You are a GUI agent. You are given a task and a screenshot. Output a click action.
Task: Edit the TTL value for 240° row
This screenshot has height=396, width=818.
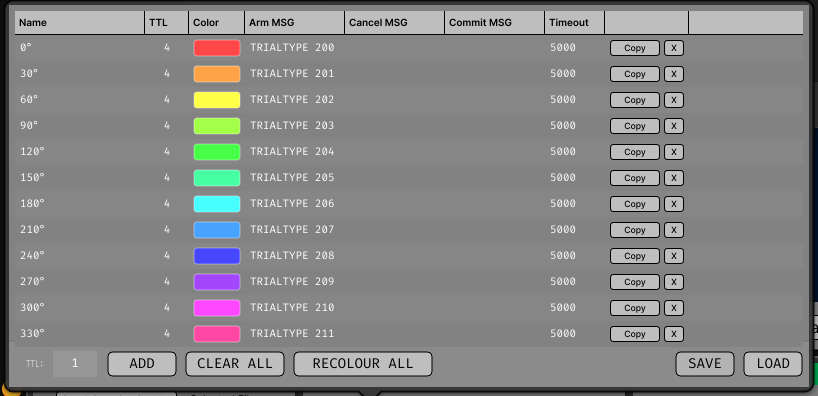(166, 256)
